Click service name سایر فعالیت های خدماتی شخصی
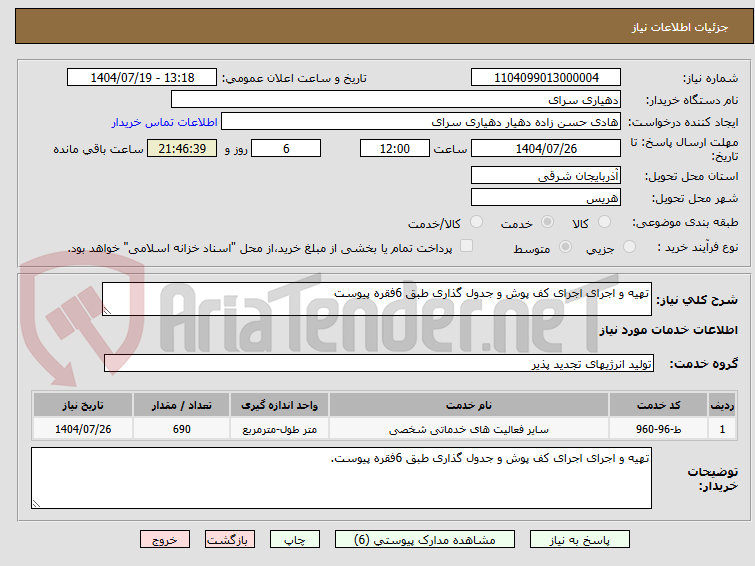The width and height of the screenshot is (755, 566). 469,429
